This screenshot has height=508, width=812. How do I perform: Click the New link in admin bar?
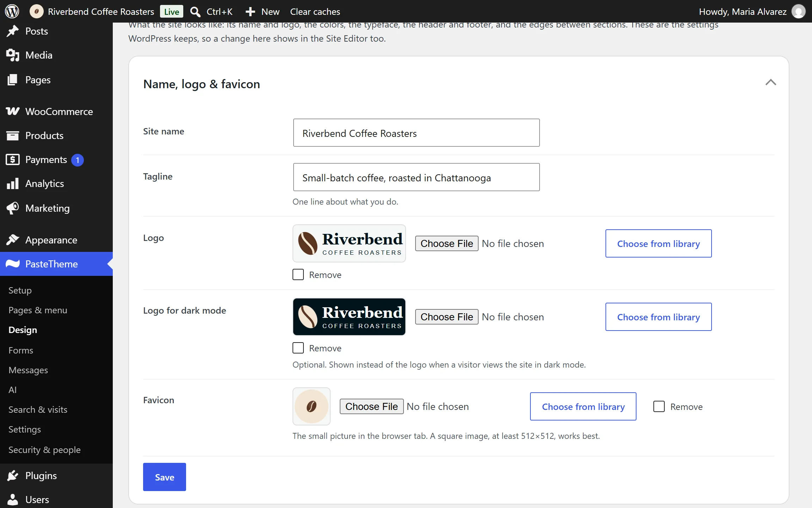[270, 12]
